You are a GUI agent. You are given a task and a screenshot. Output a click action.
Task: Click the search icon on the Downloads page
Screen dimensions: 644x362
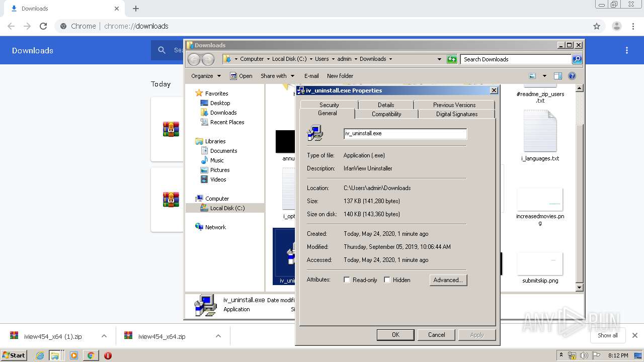click(162, 50)
